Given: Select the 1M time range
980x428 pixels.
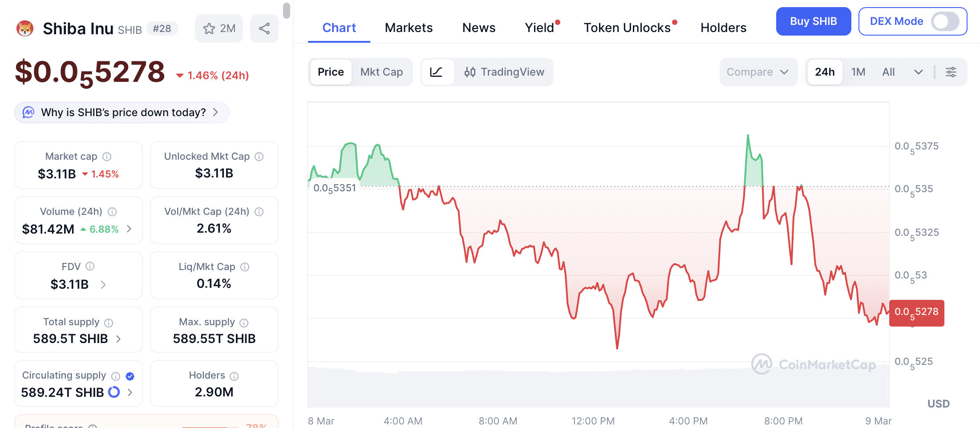Looking at the screenshot, I should click(x=858, y=72).
